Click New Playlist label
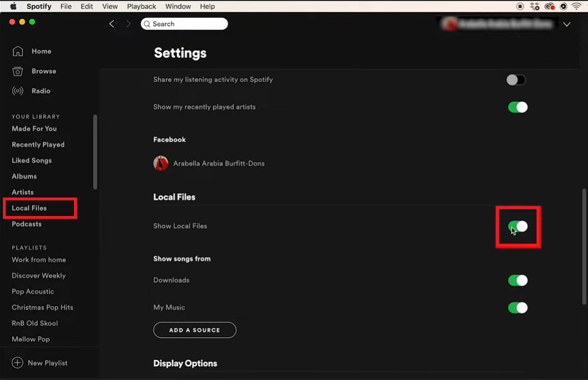 pos(47,363)
